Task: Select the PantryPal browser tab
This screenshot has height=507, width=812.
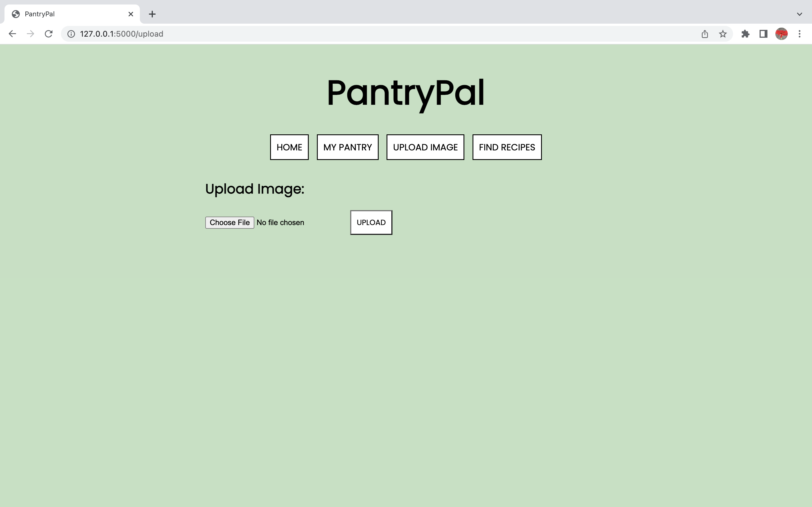Action: (67, 14)
